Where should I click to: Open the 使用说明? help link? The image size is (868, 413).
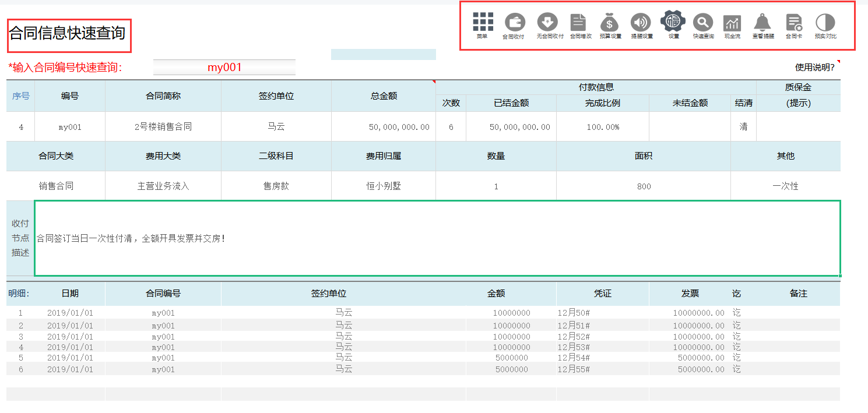click(815, 67)
